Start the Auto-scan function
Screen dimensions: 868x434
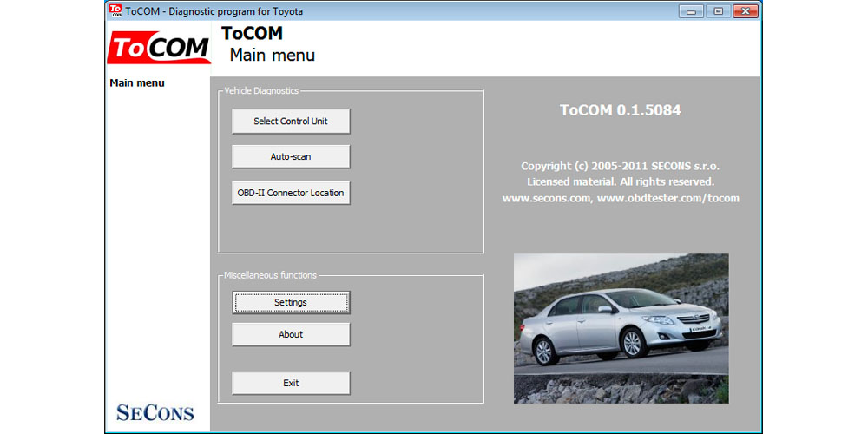click(x=291, y=156)
